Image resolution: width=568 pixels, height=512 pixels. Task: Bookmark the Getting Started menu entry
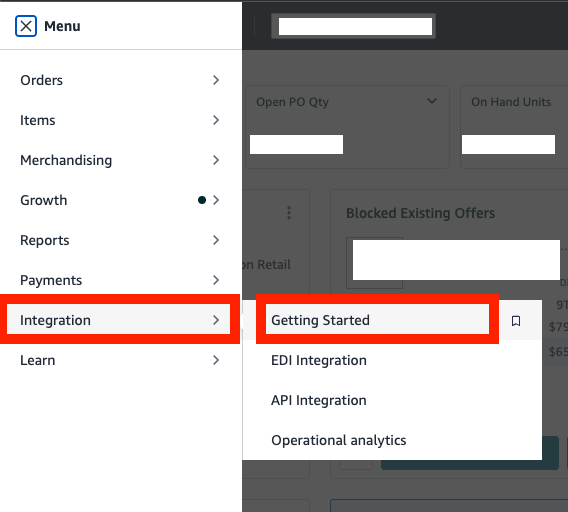(x=516, y=321)
